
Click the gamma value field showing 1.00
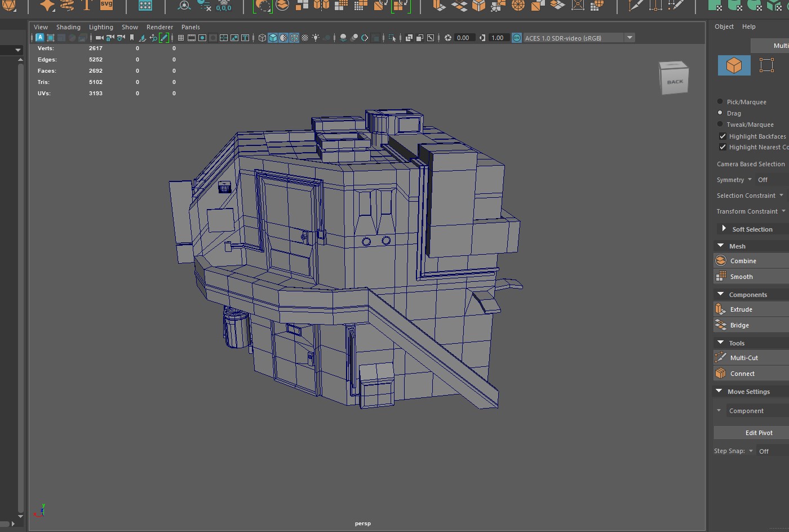498,38
